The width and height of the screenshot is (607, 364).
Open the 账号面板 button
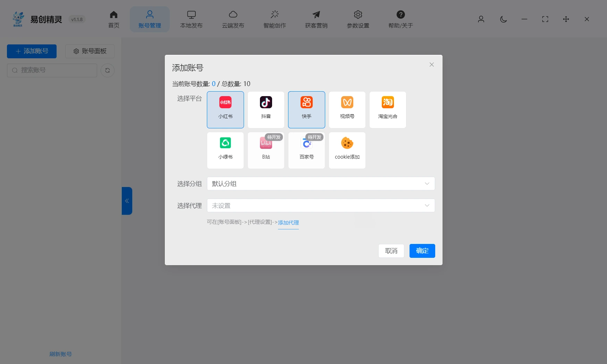point(90,51)
